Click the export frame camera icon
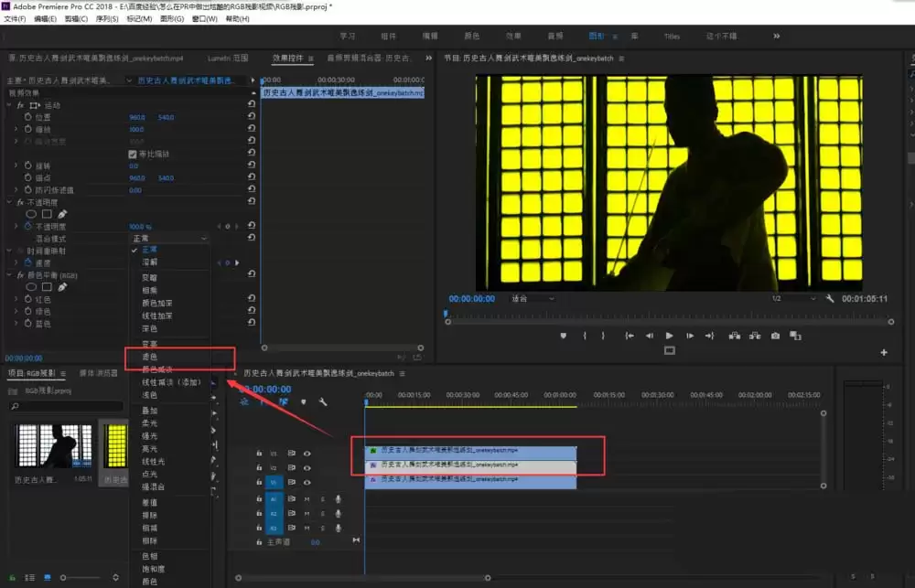 (x=775, y=336)
